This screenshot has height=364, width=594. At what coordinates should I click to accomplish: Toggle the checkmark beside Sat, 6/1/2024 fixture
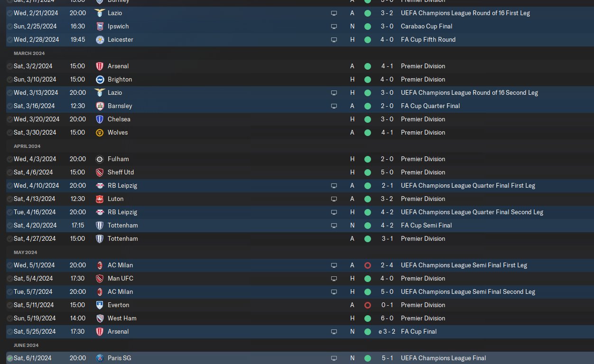click(x=9, y=358)
